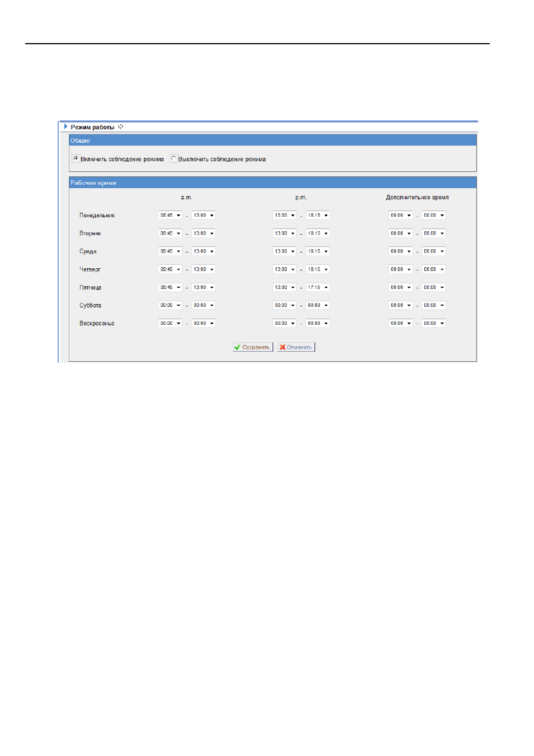
Task: Click the Рабочие время section header
Action: [273, 183]
